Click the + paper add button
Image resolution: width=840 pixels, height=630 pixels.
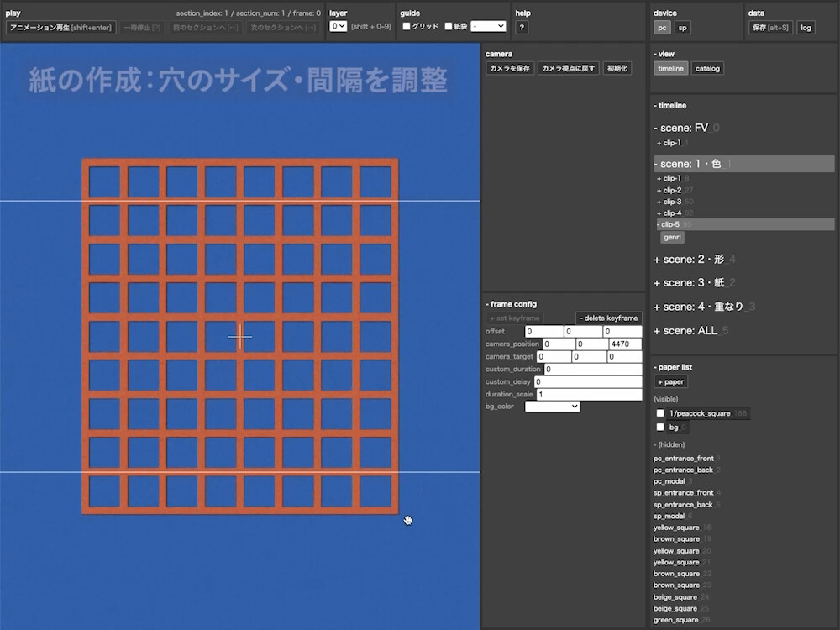click(x=671, y=381)
